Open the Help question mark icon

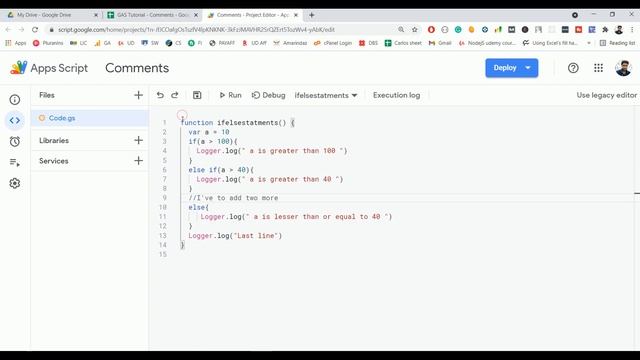coord(573,68)
